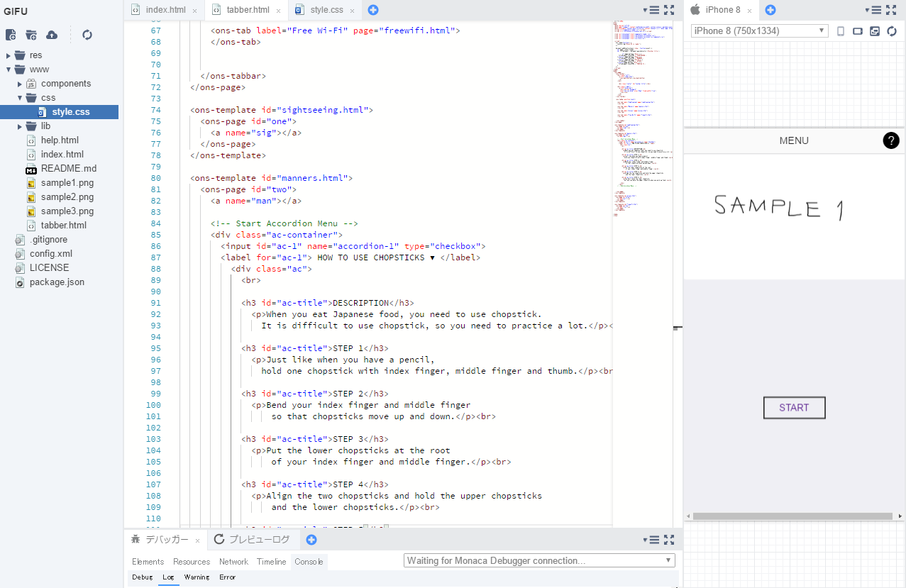
Task: Expand the res folder
Action: (8, 55)
